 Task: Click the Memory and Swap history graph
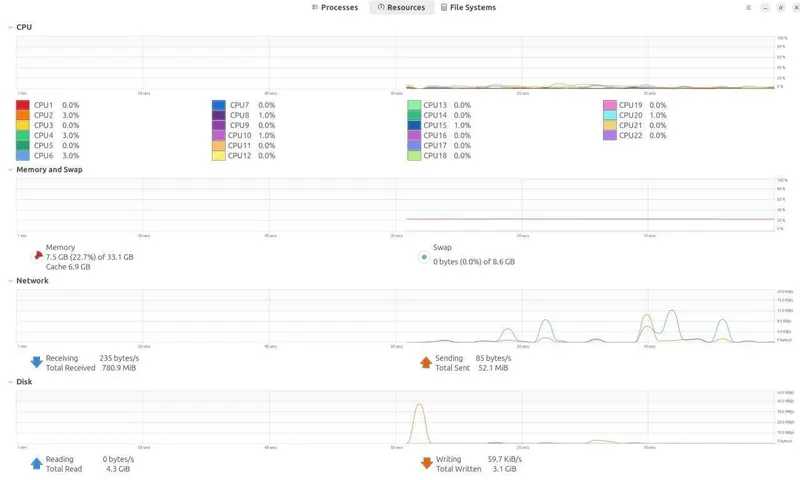click(395, 205)
